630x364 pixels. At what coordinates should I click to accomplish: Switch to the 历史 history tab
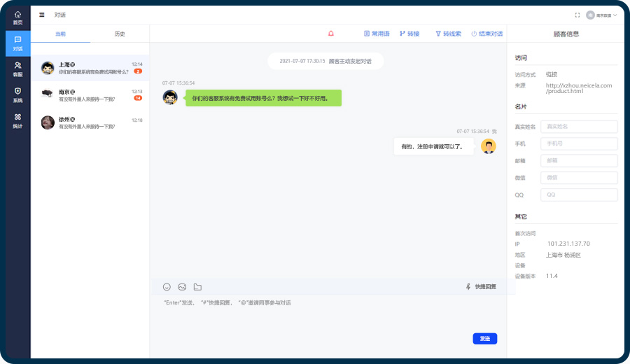pos(120,34)
